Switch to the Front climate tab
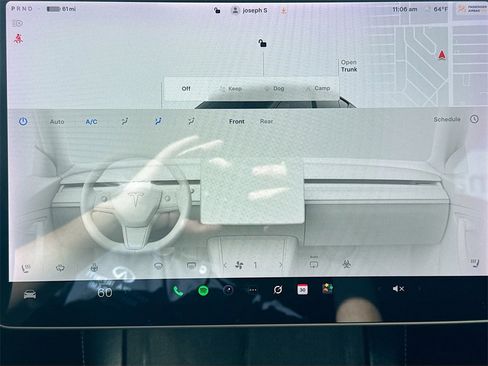Image resolution: width=488 pixels, height=366 pixels. pos(237,122)
